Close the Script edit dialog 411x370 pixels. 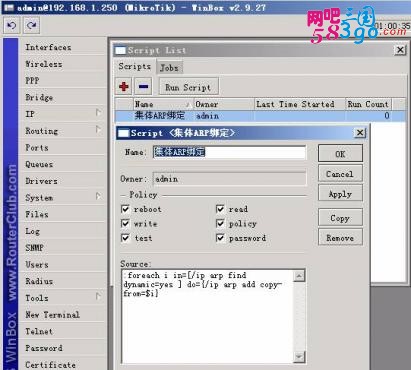[360, 133]
